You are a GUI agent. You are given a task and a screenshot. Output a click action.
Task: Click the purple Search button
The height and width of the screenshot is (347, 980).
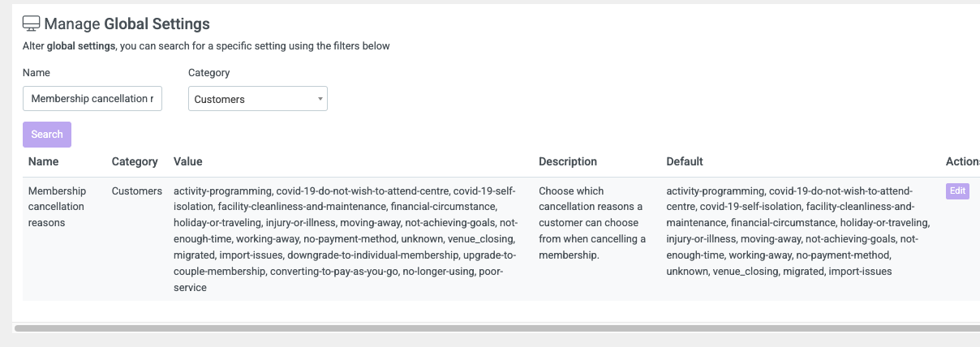click(x=47, y=135)
